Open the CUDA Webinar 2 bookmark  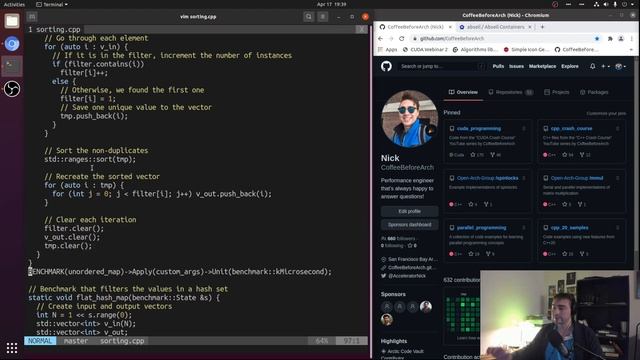(425, 49)
